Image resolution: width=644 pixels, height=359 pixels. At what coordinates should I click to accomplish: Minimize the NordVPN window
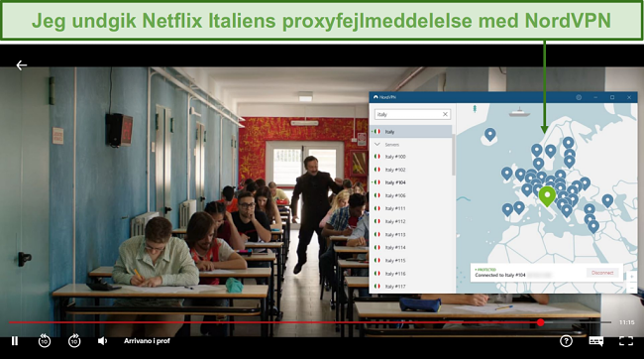(595, 97)
